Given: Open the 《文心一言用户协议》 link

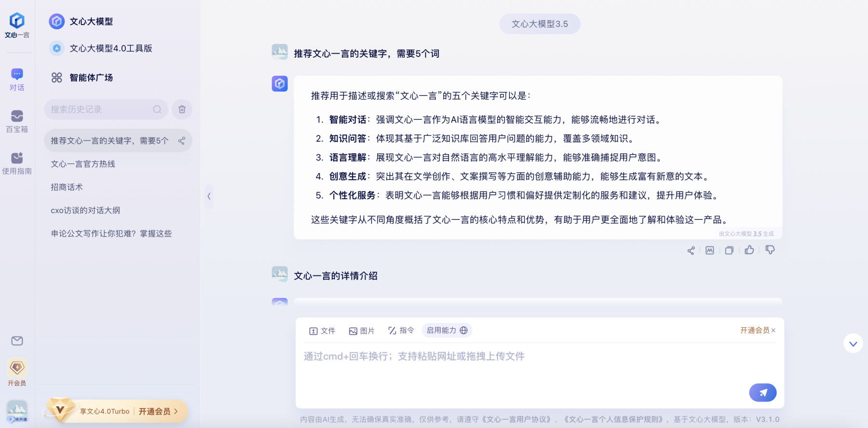Looking at the screenshot, I should pyautogui.click(x=516, y=419).
